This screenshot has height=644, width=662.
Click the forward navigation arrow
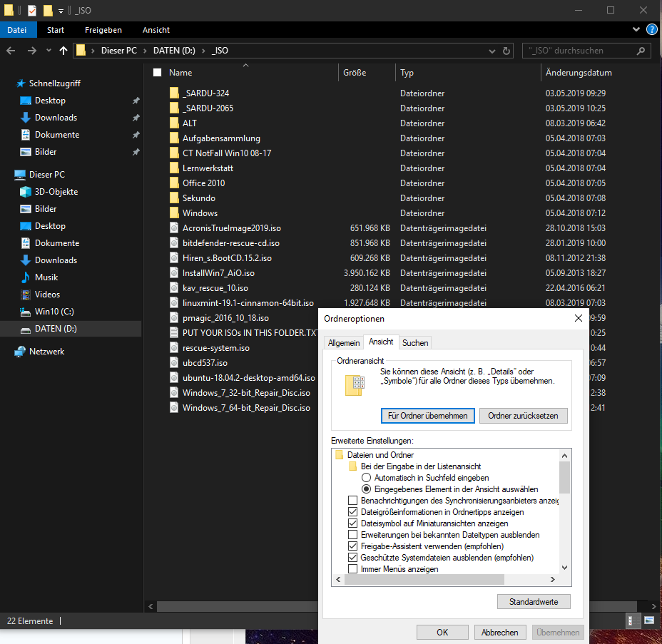point(32,51)
